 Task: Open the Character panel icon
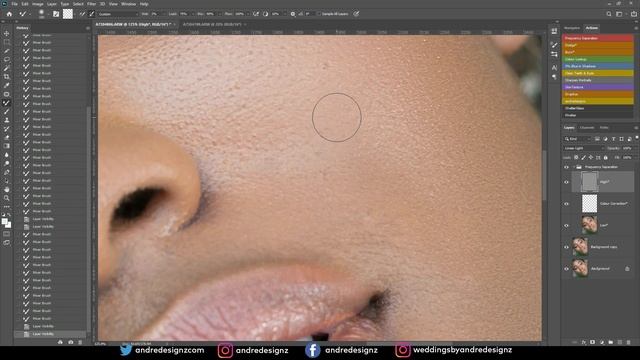click(554, 67)
